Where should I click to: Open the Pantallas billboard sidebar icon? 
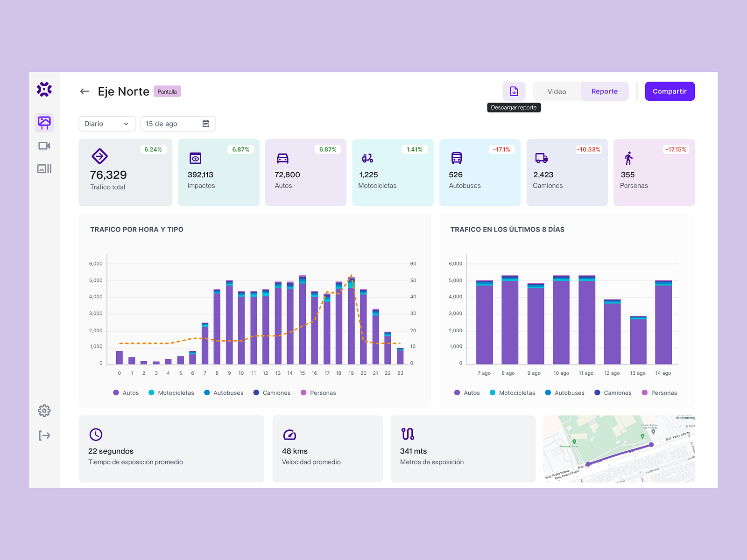click(x=44, y=123)
